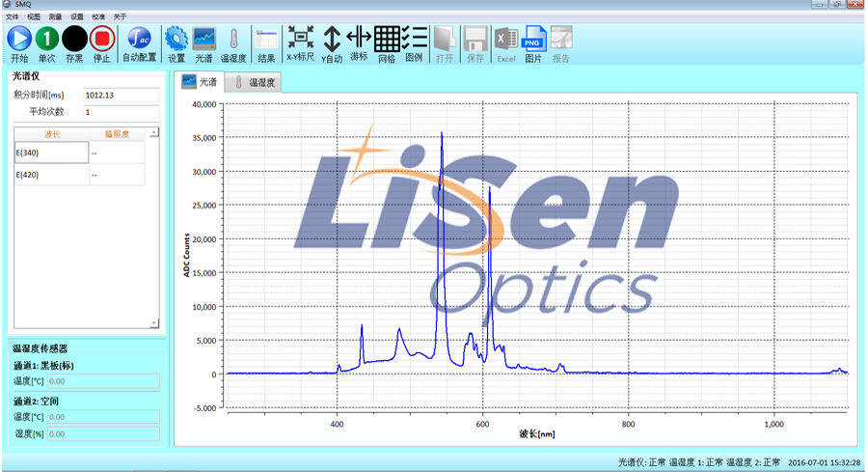Open 视图 menu
Viewport: 868px width, 472px height.
coord(34,16)
